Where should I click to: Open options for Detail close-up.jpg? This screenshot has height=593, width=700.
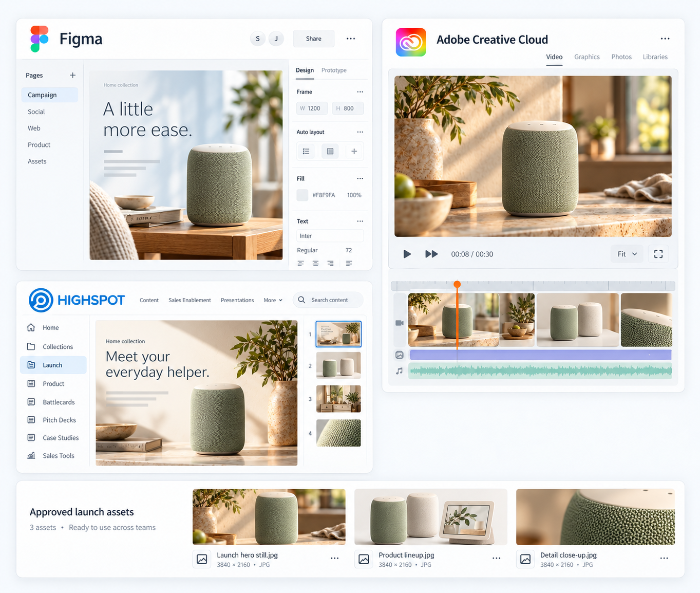tap(664, 558)
